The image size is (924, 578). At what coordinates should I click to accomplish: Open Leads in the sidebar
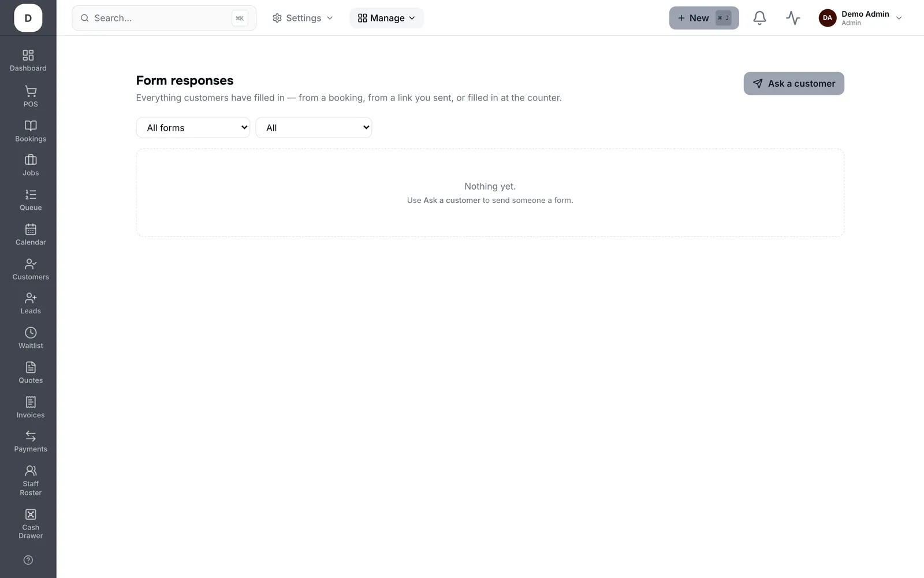coord(31,303)
